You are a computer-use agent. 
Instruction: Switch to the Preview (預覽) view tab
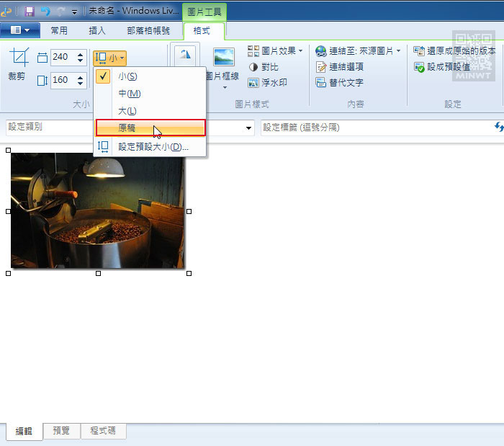tap(61, 431)
